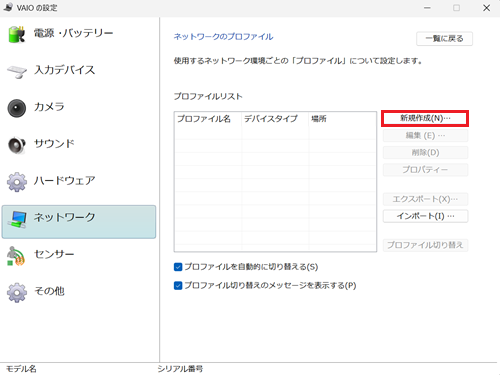Click the モデル名 status text
This screenshot has height=375, width=500.
coord(21,369)
